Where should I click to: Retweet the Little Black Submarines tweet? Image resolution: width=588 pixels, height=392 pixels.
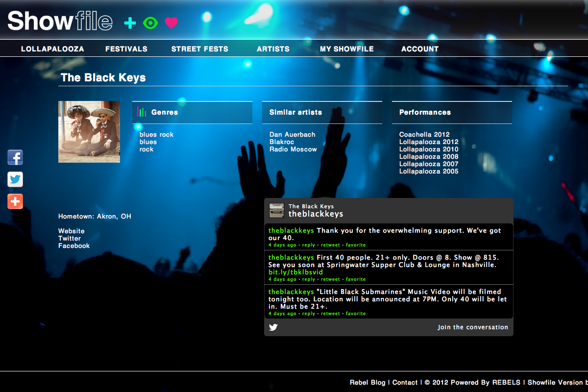[x=330, y=314]
